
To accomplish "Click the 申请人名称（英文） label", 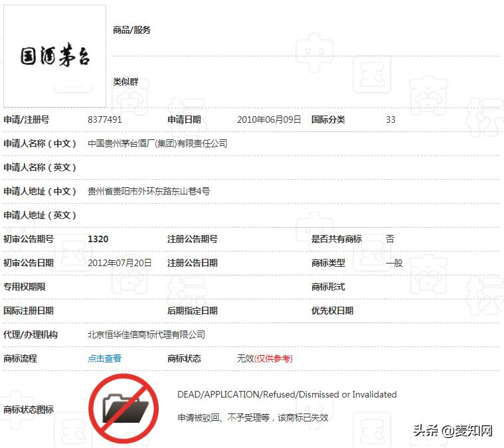I will (40, 167).
